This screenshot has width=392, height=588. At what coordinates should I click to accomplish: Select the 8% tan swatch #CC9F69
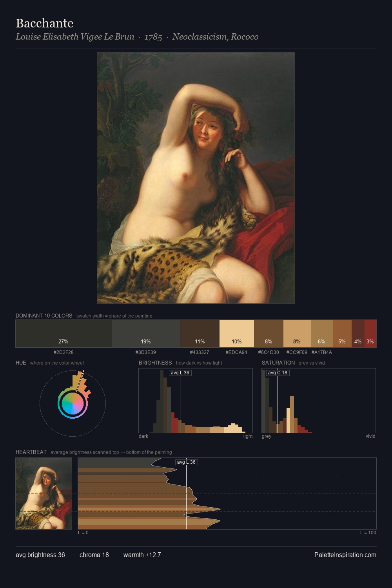pyautogui.click(x=297, y=334)
